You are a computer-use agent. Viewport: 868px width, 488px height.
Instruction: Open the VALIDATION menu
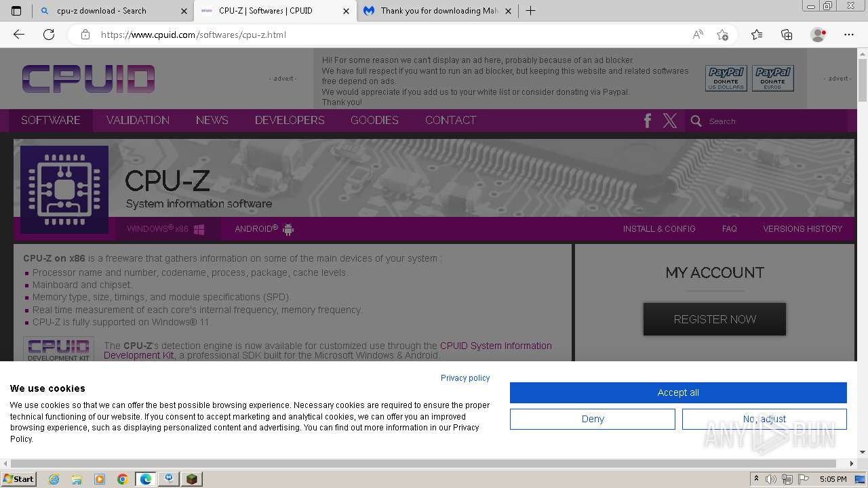(x=138, y=120)
